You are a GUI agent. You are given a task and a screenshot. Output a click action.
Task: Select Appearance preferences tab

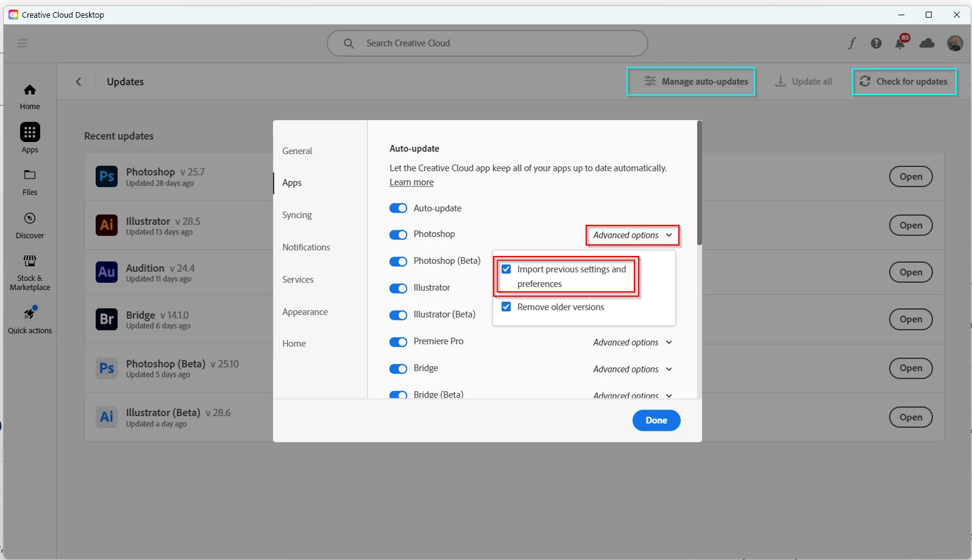(305, 312)
